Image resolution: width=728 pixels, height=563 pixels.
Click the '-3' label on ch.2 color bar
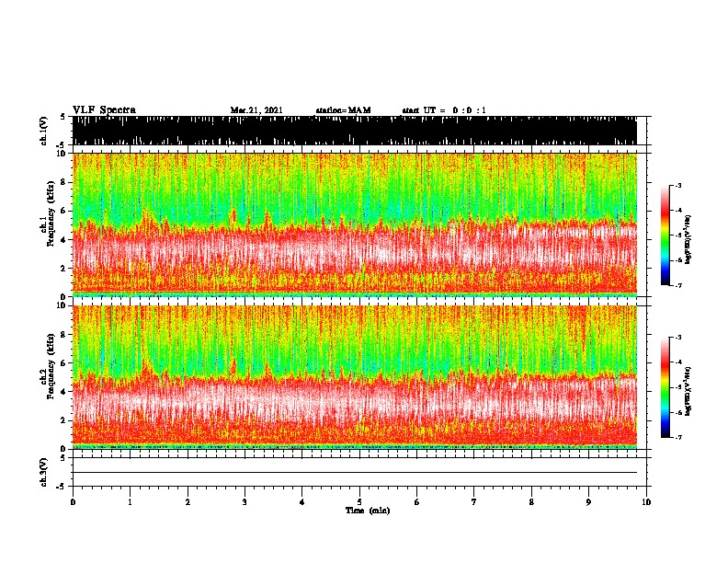(x=678, y=338)
